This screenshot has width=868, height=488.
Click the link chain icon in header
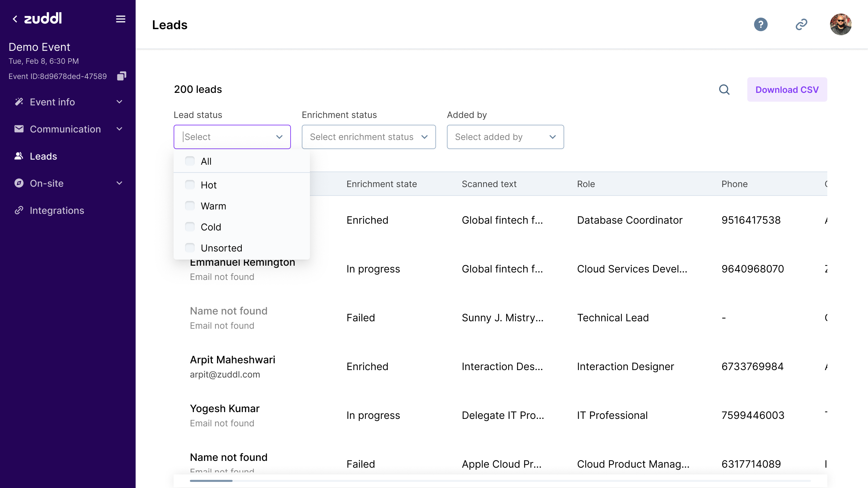tap(801, 24)
